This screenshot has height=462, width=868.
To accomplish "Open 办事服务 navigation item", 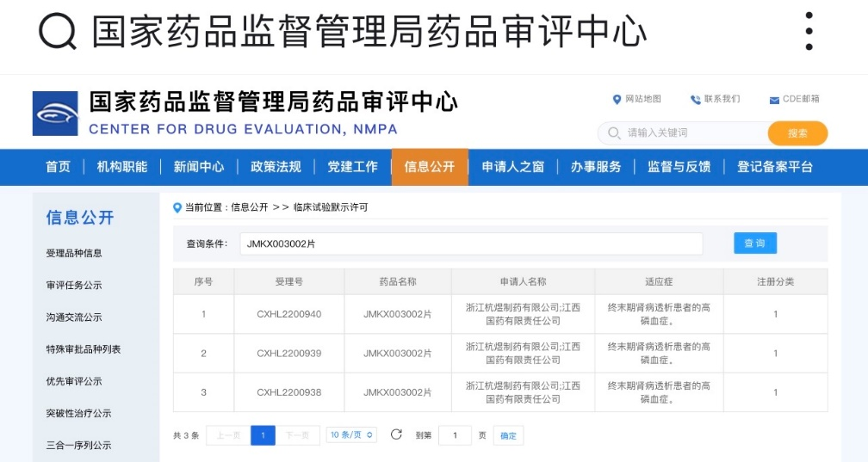I will pos(596,167).
